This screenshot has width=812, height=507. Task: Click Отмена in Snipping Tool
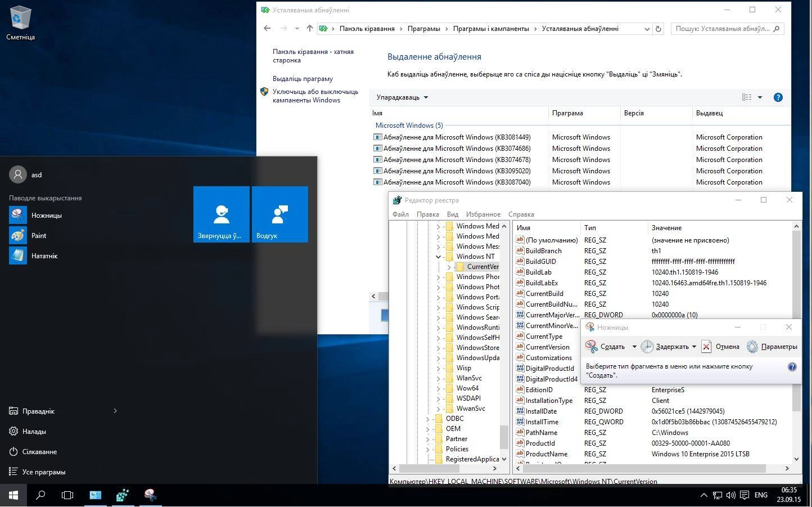pos(721,347)
